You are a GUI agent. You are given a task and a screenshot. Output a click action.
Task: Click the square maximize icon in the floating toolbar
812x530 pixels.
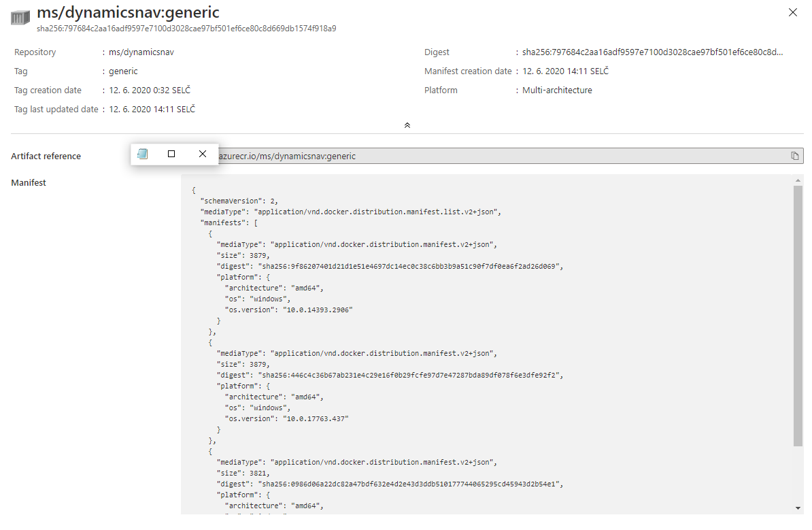171,154
